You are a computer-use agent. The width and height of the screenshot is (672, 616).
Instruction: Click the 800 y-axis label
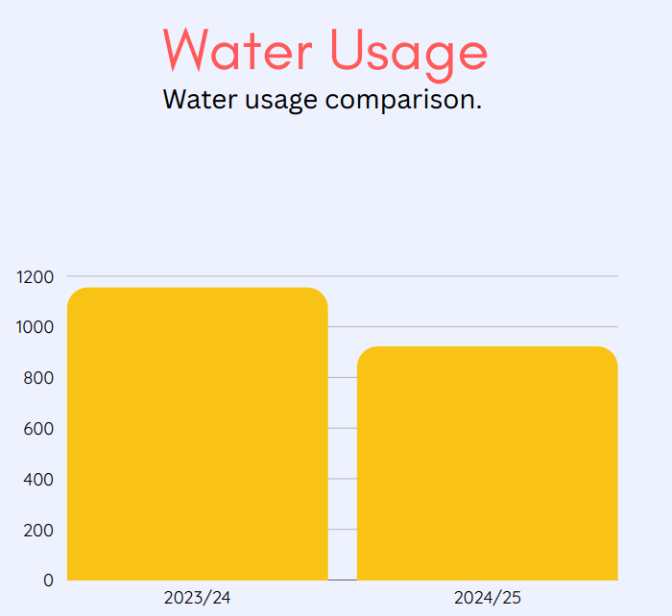[x=38, y=378]
